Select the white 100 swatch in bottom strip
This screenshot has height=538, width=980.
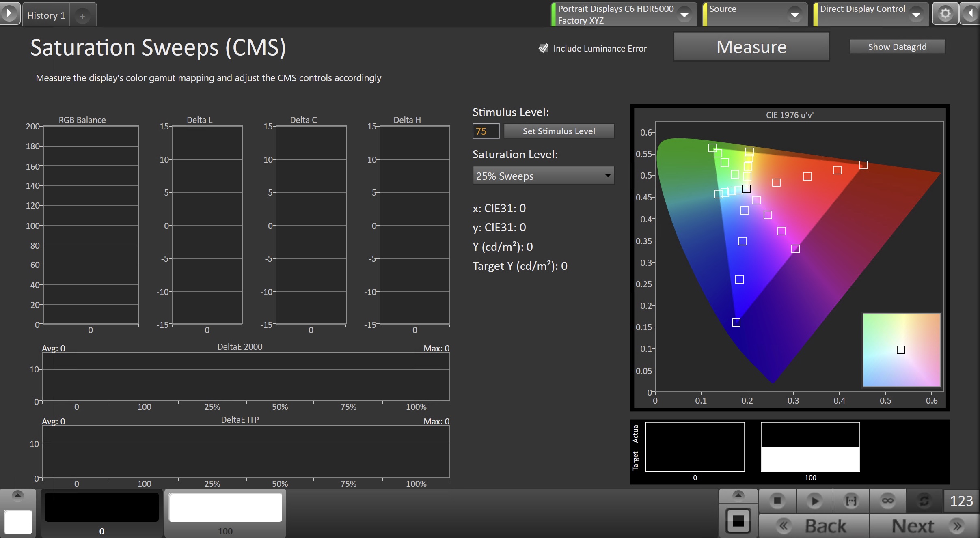(225, 508)
